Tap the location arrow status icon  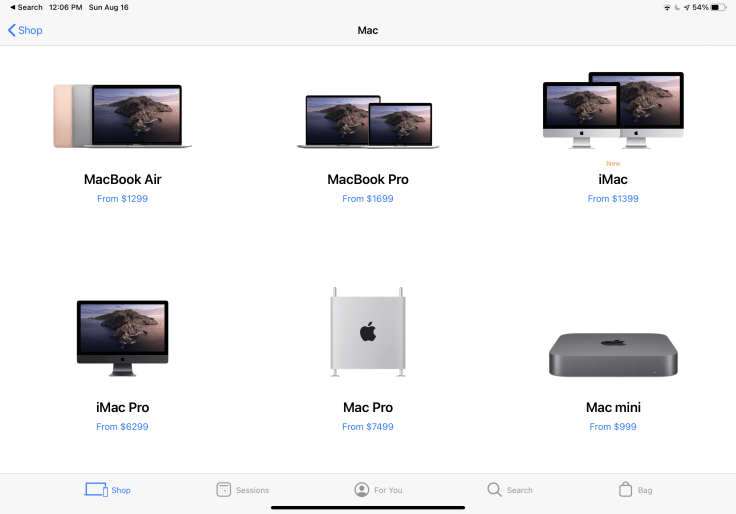coord(687,8)
